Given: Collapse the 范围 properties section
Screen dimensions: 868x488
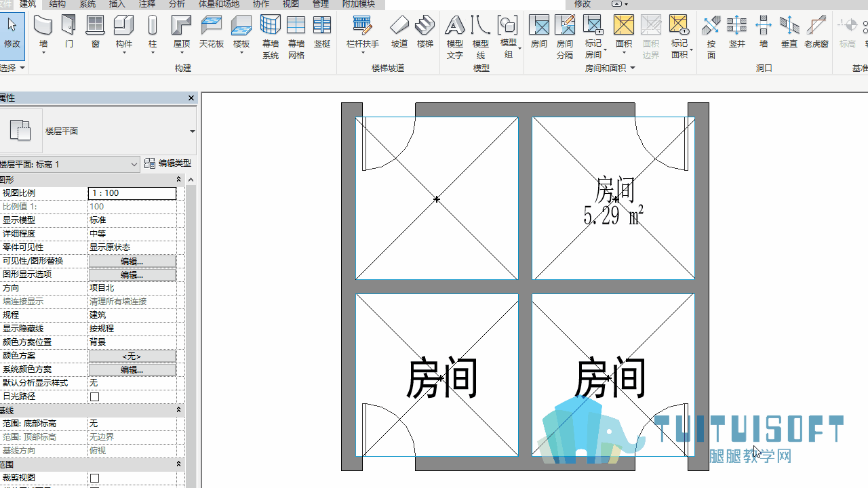Looking at the screenshot, I should click(179, 464).
